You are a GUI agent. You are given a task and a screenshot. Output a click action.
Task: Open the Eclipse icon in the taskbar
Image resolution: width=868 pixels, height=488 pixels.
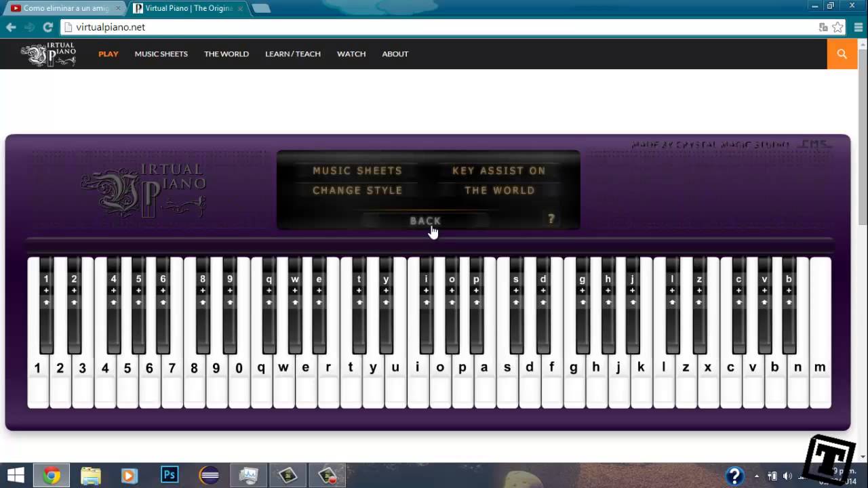209,475
